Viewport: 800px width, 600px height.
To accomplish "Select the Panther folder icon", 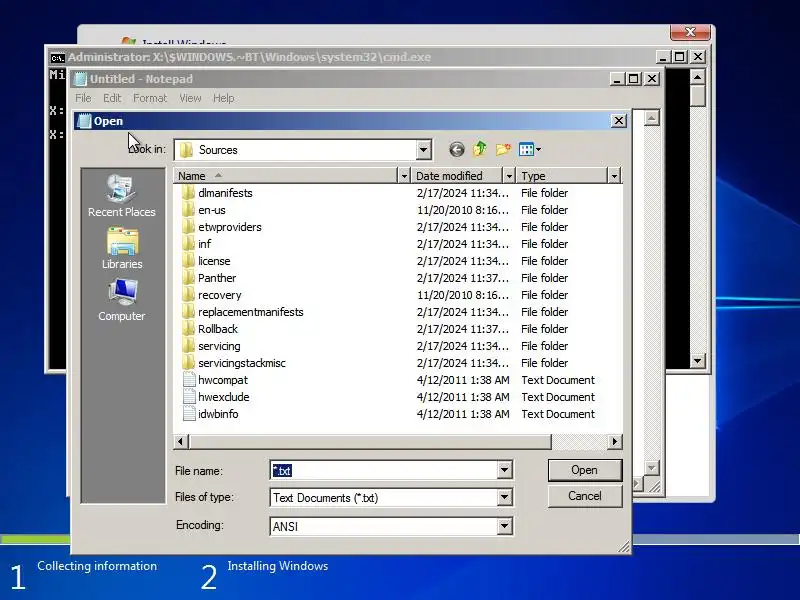I will tap(188, 278).
